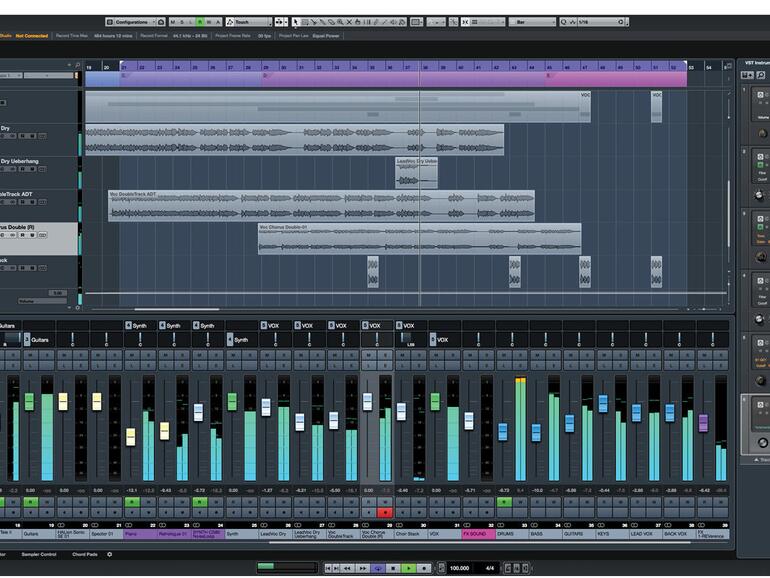Solo the Piano mixer channel

click(148, 355)
